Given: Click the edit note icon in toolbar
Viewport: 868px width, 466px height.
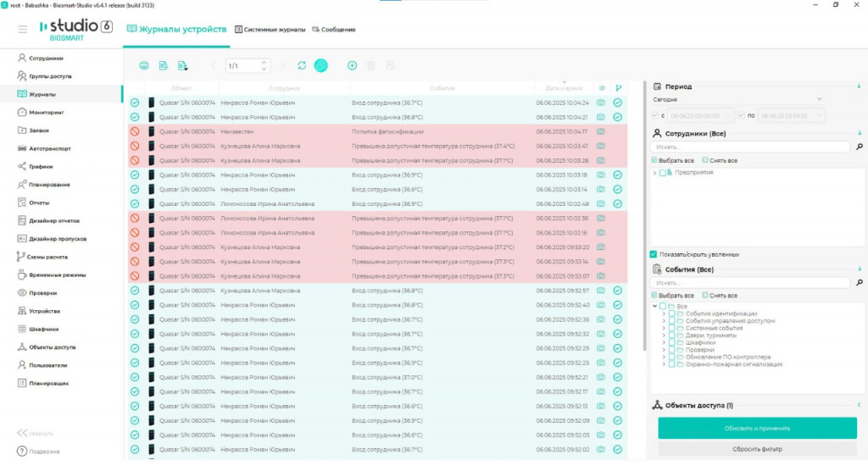Looking at the screenshot, I should 390,65.
